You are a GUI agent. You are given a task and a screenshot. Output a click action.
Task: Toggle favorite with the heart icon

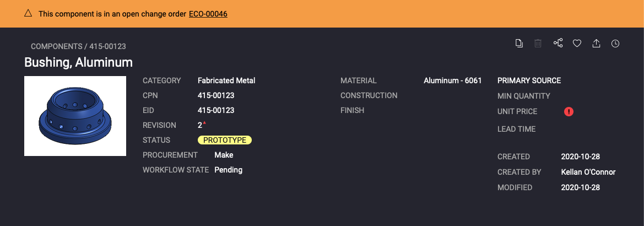(577, 44)
